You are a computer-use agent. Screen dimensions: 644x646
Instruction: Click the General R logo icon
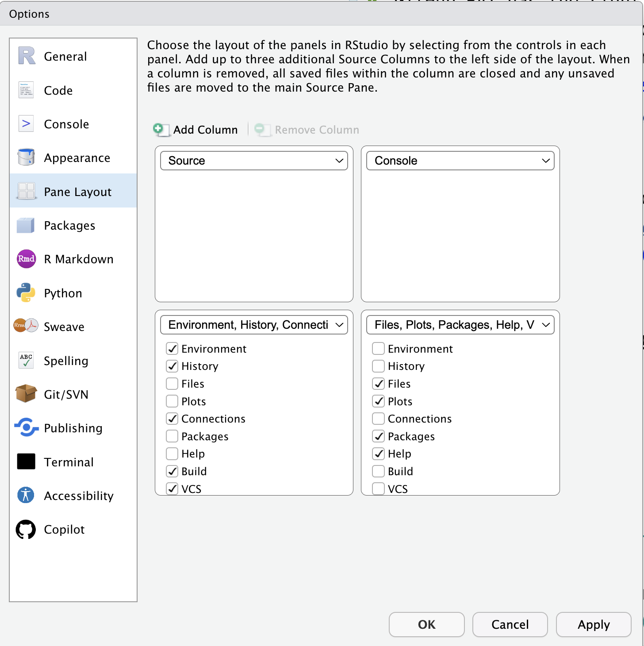click(27, 56)
